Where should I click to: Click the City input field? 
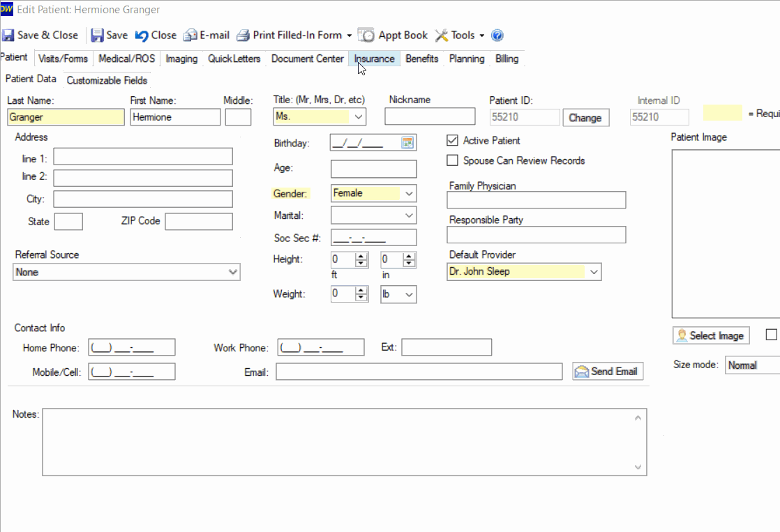143,199
